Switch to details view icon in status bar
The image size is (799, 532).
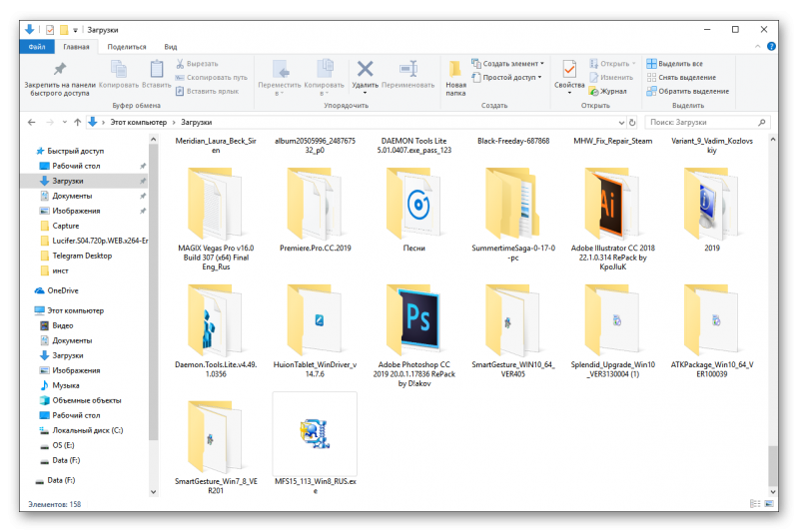(x=755, y=504)
